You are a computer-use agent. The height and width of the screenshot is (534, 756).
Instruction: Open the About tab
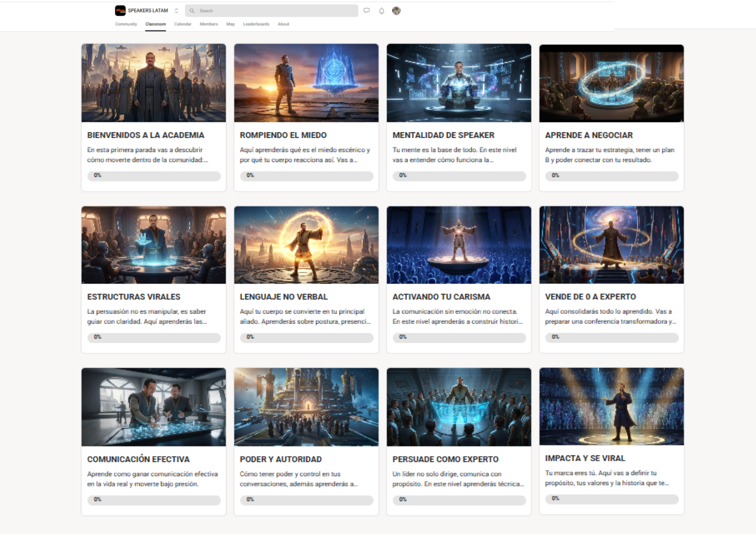click(x=283, y=24)
